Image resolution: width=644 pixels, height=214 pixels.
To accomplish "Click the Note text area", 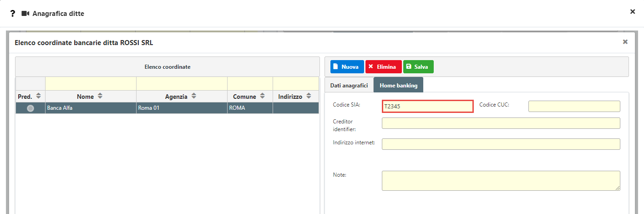I will pos(501,181).
